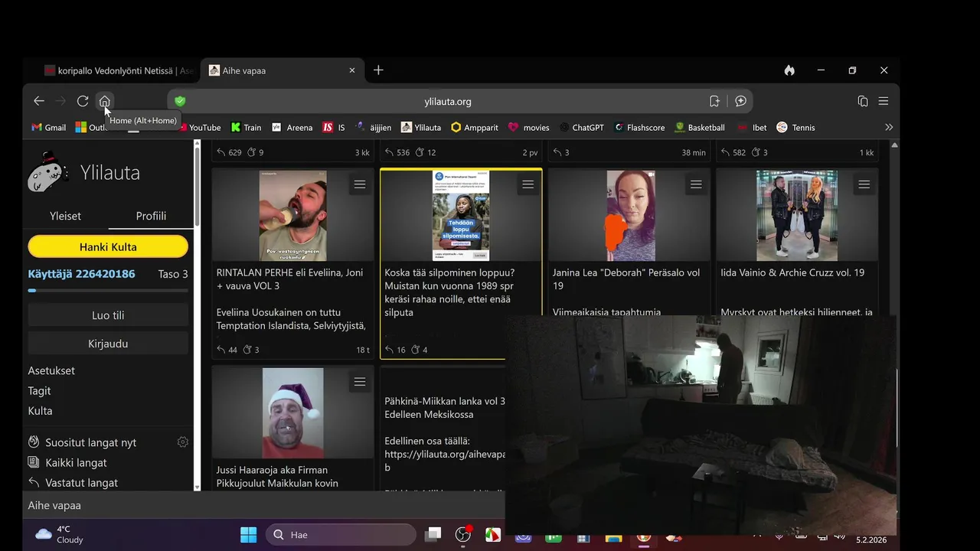The width and height of the screenshot is (980, 551).
Task: Click the Luo tili button
Action: pos(108,315)
